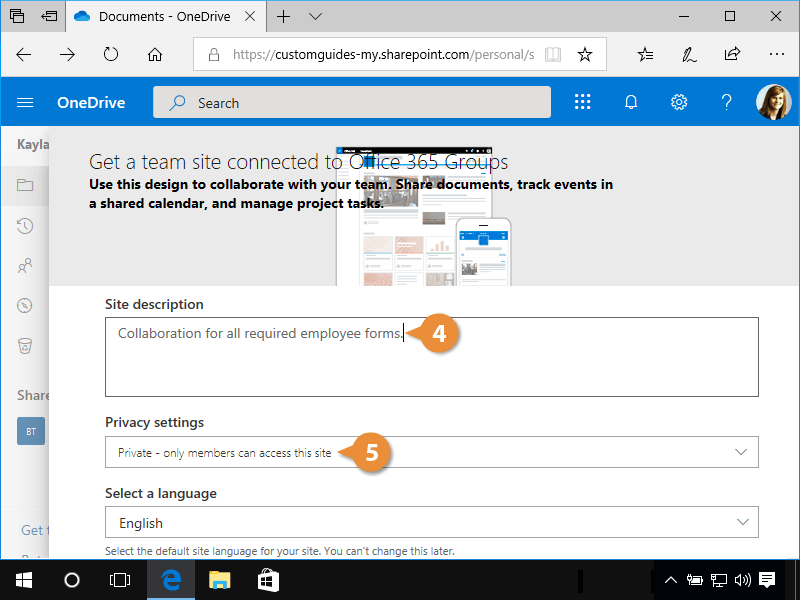Image resolution: width=800 pixels, height=600 pixels.
Task: Open reading view from address bar
Action: click(x=553, y=54)
